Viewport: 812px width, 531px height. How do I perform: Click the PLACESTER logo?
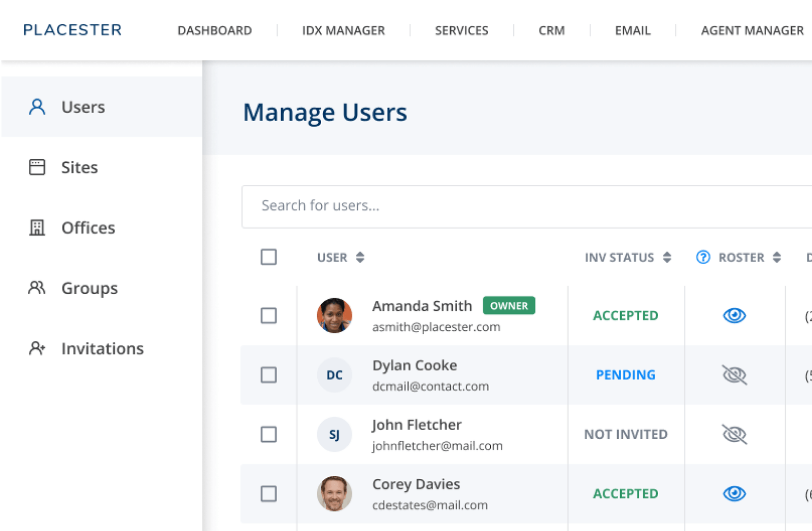[x=72, y=29]
